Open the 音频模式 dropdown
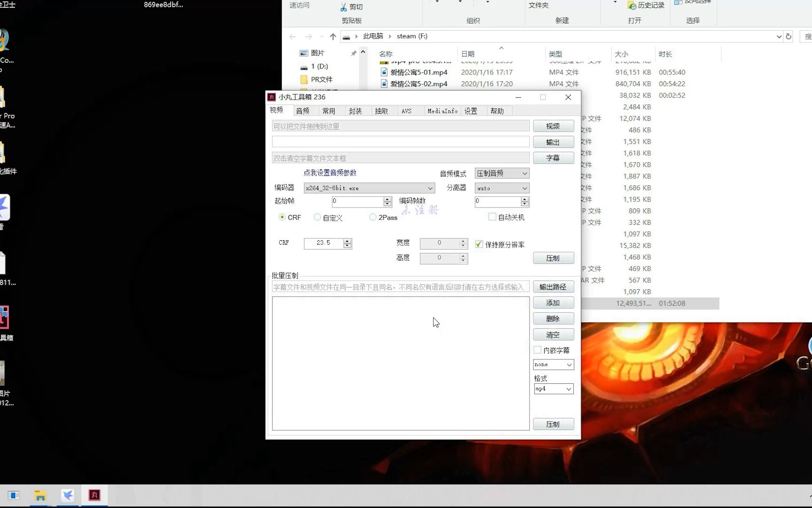This screenshot has width=812, height=508. coord(502,173)
